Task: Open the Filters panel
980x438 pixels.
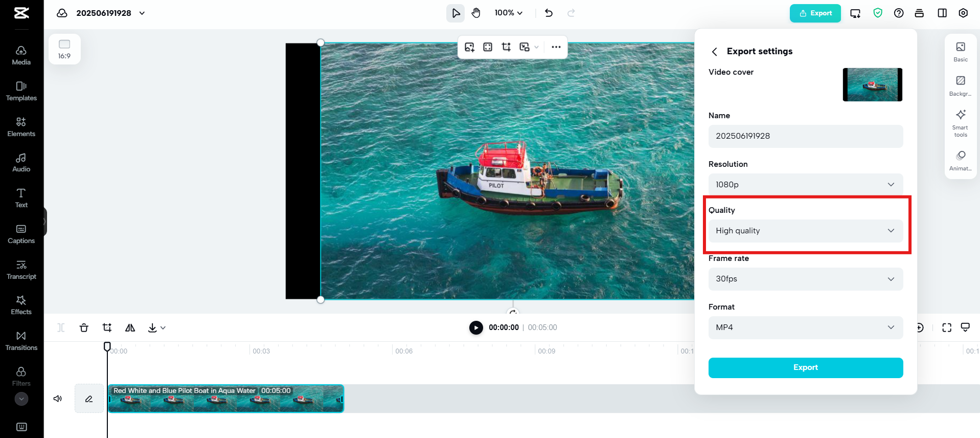Action: [21, 377]
